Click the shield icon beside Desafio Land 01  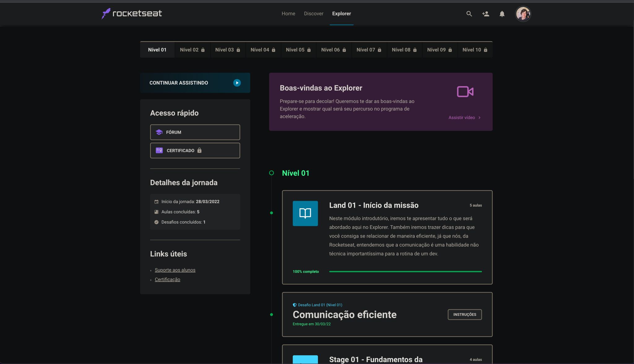[x=295, y=305]
